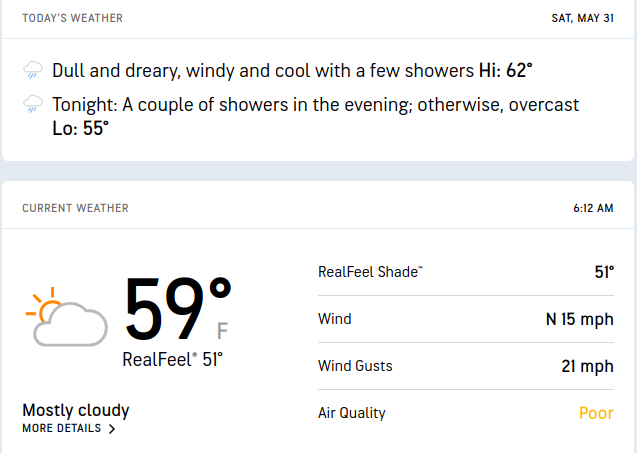Click the rain shower icon beside today's forecast

(x=33, y=71)
